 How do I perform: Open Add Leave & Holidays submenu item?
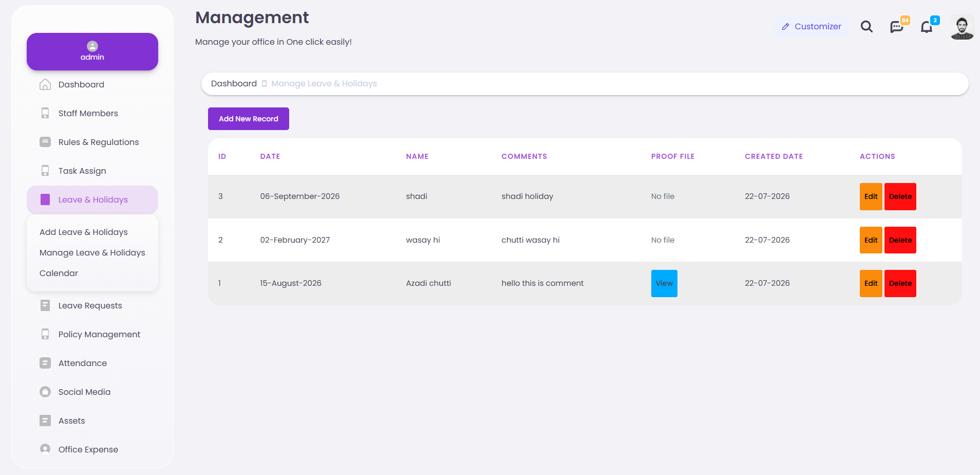pyautogui.click(x=84, y=232)
